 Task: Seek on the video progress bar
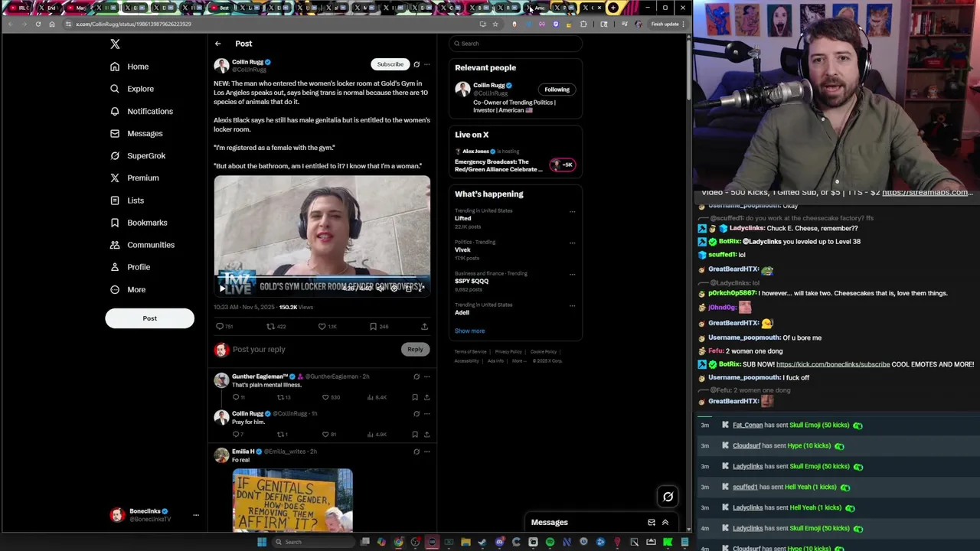pyautogui.click(x=322, y=277)
